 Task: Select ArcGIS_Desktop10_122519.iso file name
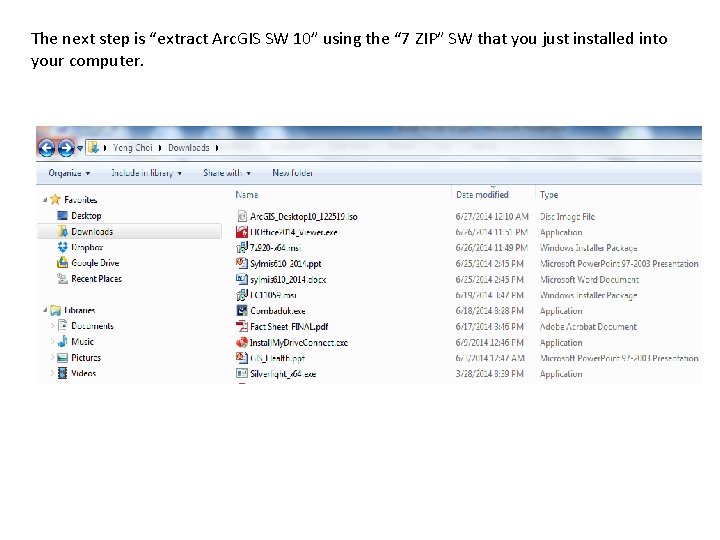point(304,217)
